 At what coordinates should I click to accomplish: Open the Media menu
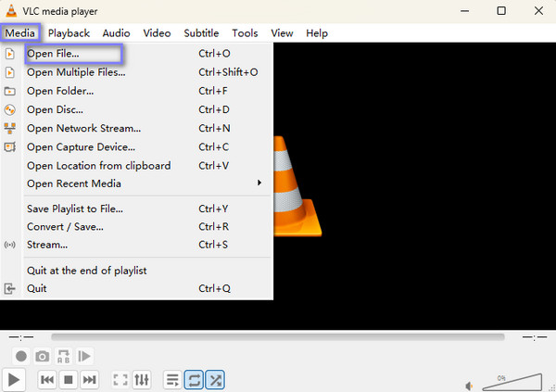pos(19,33)
